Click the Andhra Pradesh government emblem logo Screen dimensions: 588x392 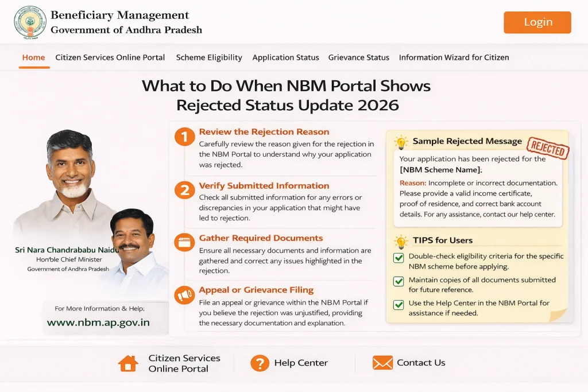click(30, 22)
